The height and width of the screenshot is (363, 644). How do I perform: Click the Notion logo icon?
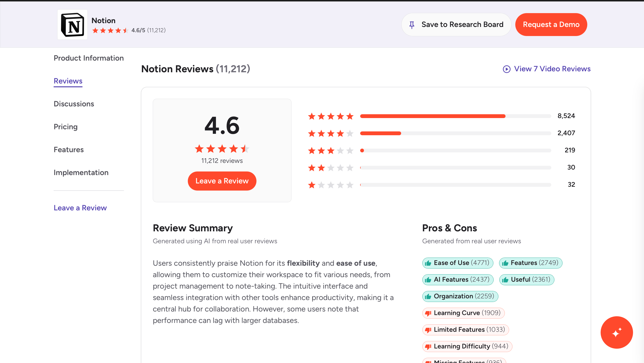point(72,25)
